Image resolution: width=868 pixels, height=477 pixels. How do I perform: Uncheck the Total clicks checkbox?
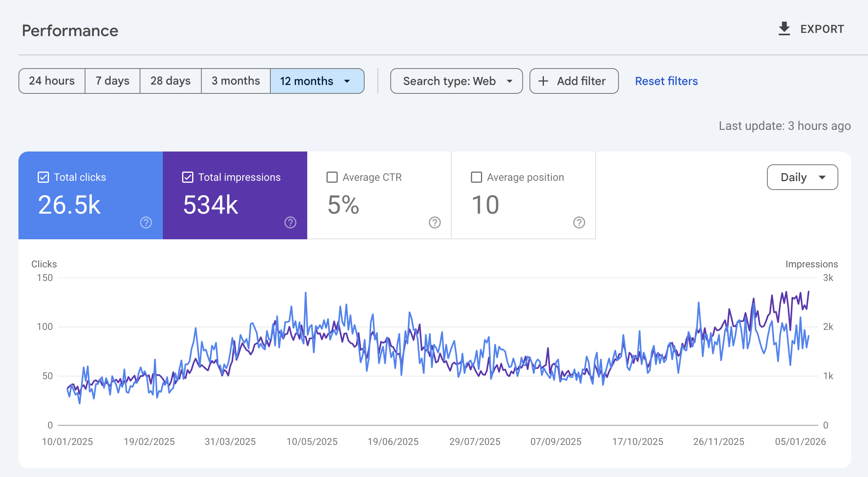click(43, 177)
